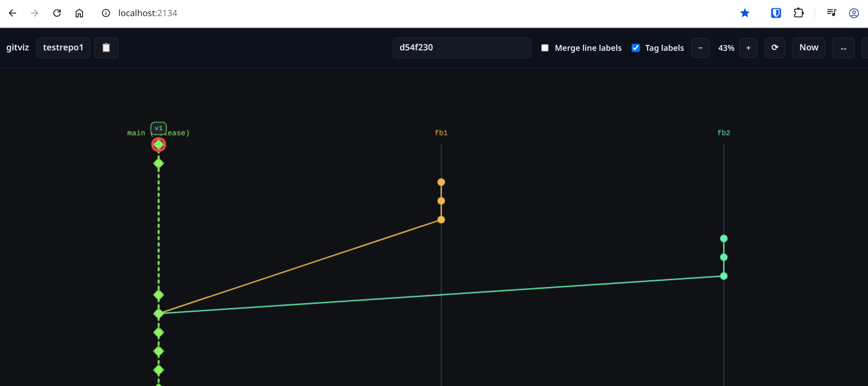Click the media playlist icon in the browser bar
The image size is (868, 386).
click(x=831, y=13)
